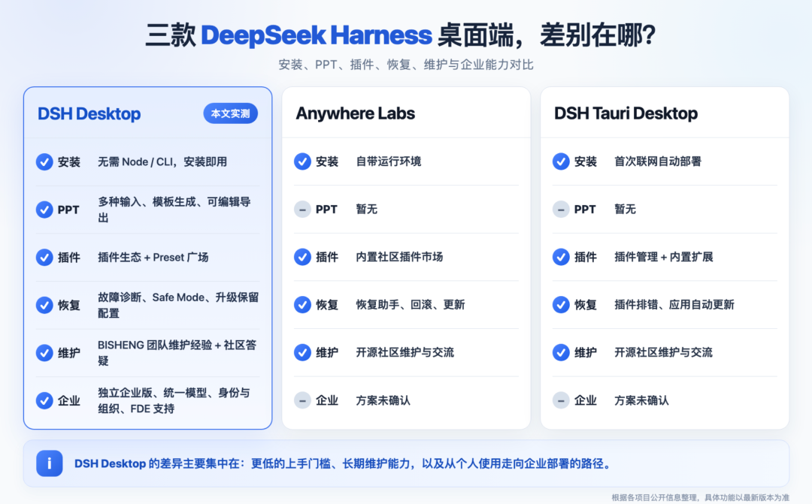
Task: Click the 企业 label in DSH Tauri Desktop card
Action: tap(585, 400)
